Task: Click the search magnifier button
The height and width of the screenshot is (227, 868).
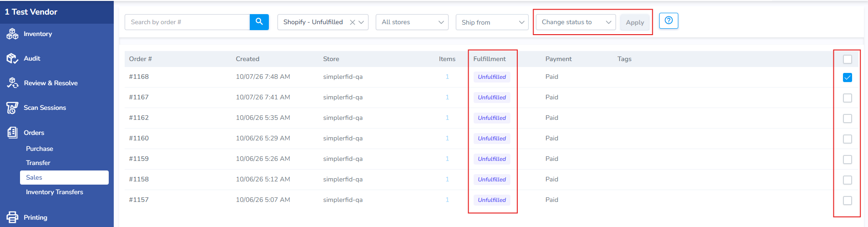Action: (x=259, y=22)
